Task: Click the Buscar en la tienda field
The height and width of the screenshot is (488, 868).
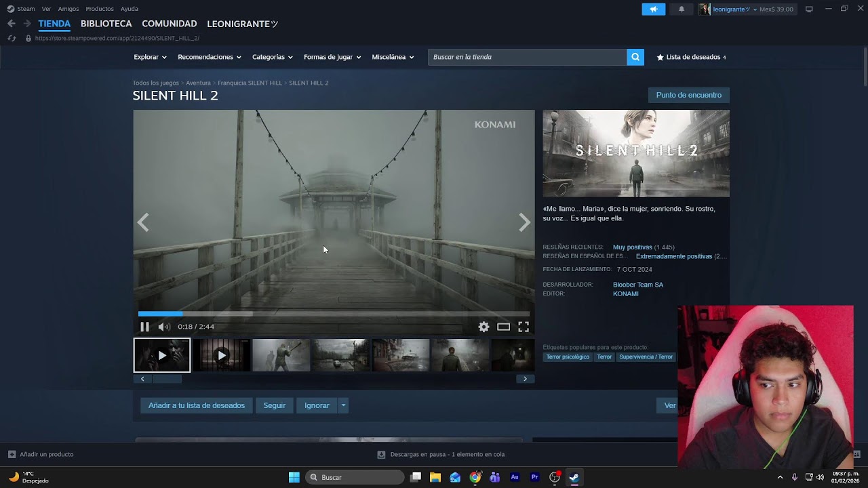Action: (528, 57)
